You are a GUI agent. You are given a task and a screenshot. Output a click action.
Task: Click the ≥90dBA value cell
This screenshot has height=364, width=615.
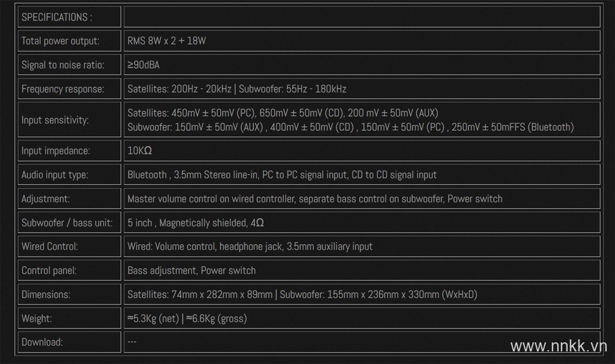tap(362, 65)
